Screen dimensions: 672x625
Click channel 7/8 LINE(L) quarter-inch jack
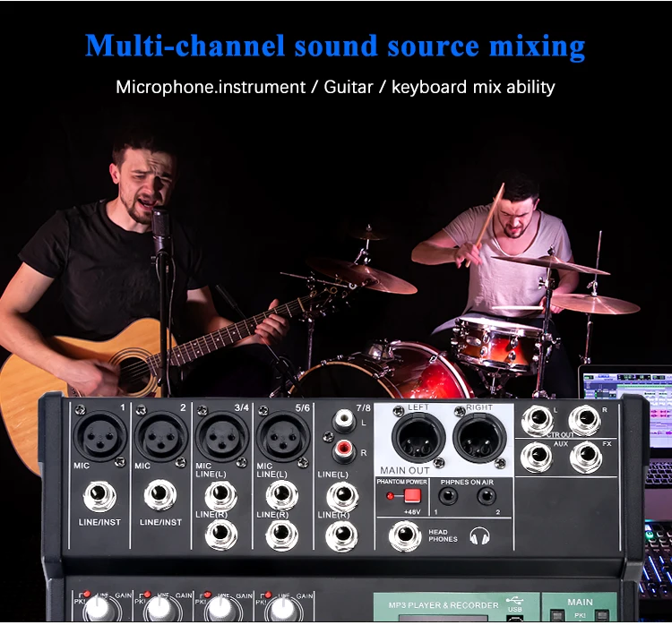tap(342, 496)
